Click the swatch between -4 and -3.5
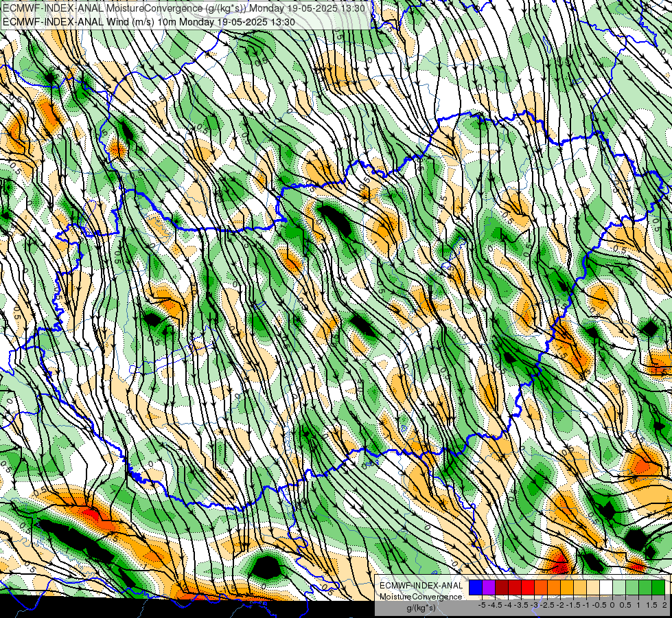Screen dimensions: 672x618 [x=515, y=588]
